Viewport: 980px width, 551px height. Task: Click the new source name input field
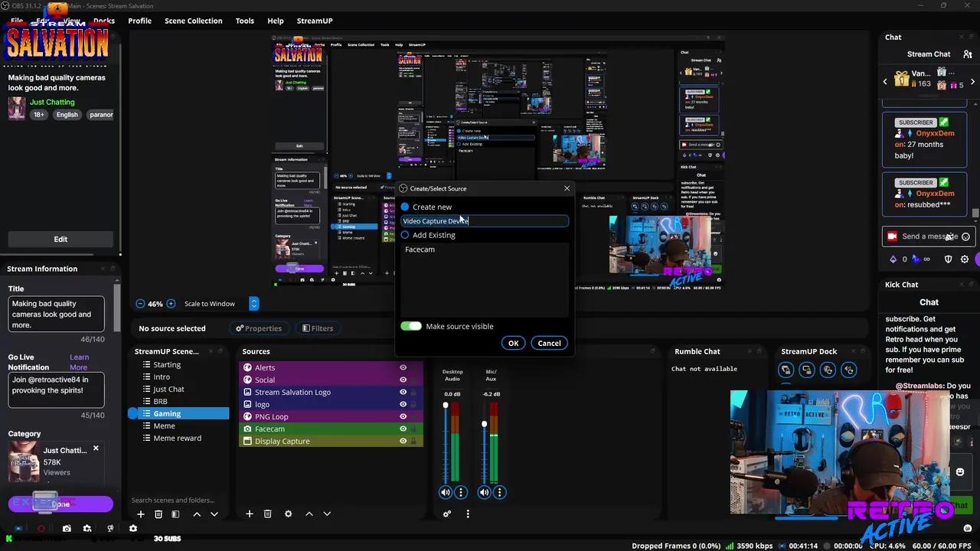485,221
